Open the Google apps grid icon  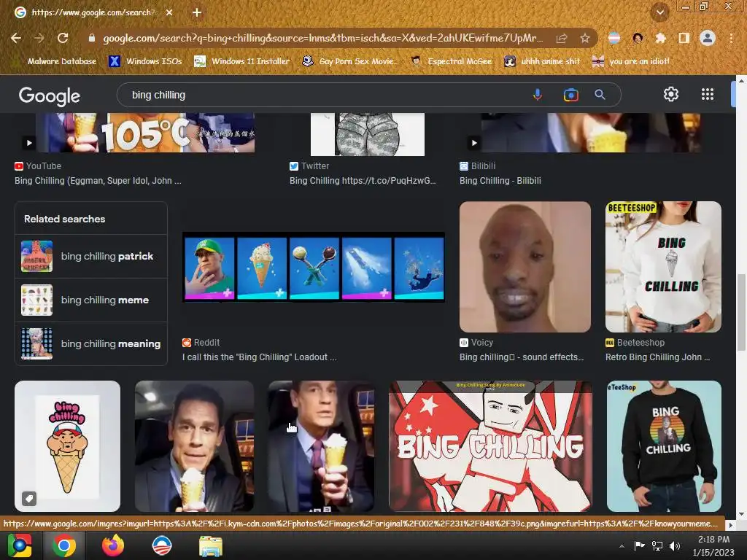point(708,94)
